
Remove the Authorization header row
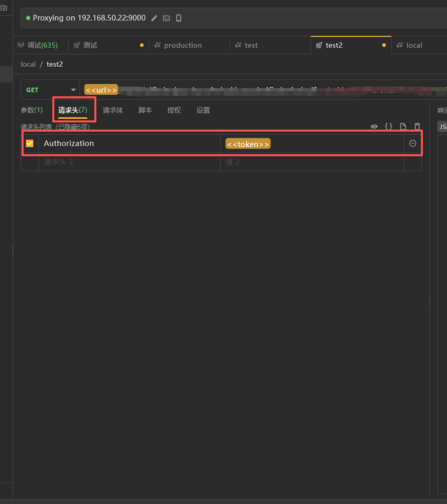click(x=413, y=143)
